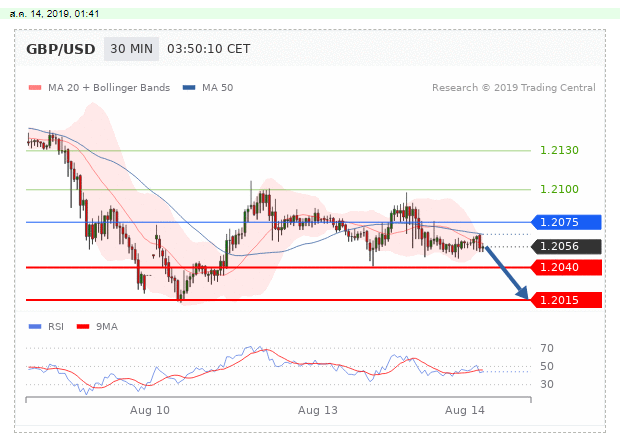Image resolution: width=620 pixels, height=443 pixels.
Task: Click the 03:50:10 CET timestamp
Action: (x=209, y=49)
